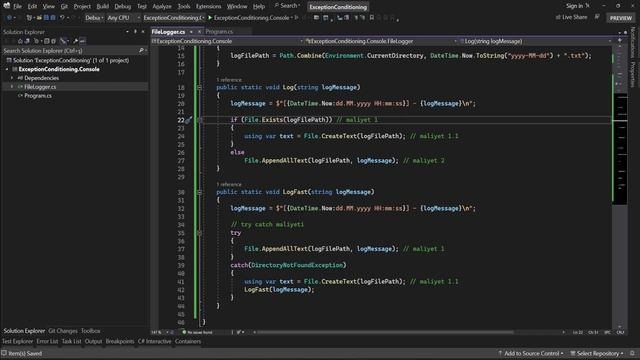
Task: Expand the FileLogger.cs tree node
Action: pos(12,87)
